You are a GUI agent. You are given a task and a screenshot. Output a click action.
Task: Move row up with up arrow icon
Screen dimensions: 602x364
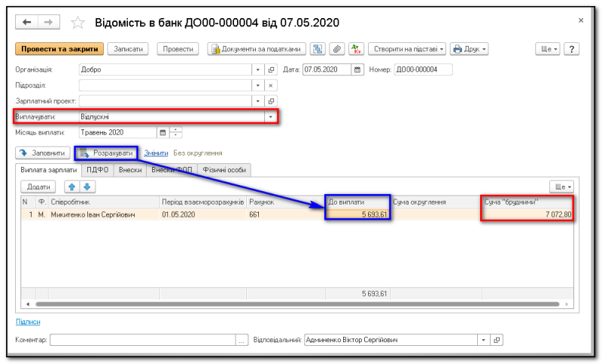71,187
